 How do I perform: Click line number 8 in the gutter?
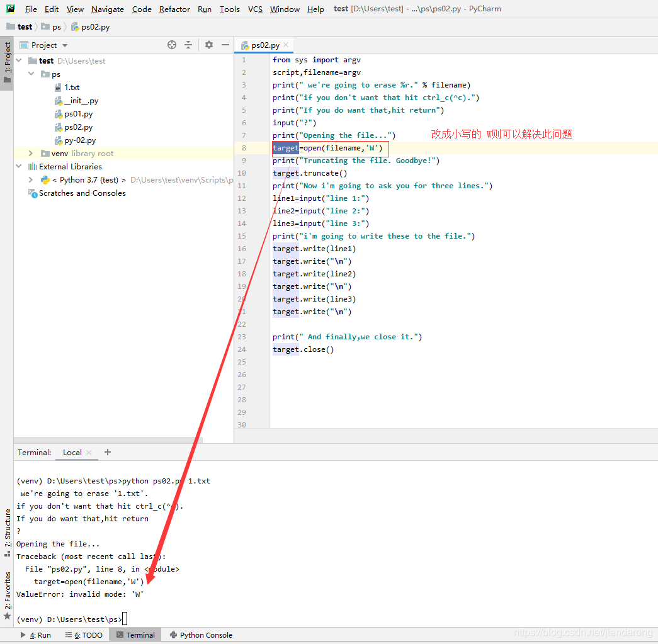pos(244,148)
